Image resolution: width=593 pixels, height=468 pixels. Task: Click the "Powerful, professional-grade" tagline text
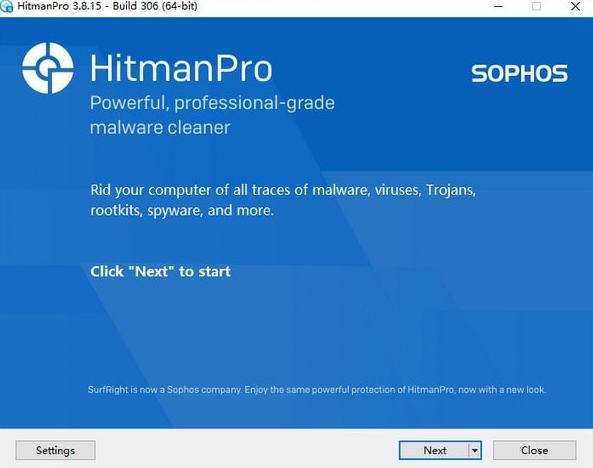pyautogui.click(x=212, y=103)
